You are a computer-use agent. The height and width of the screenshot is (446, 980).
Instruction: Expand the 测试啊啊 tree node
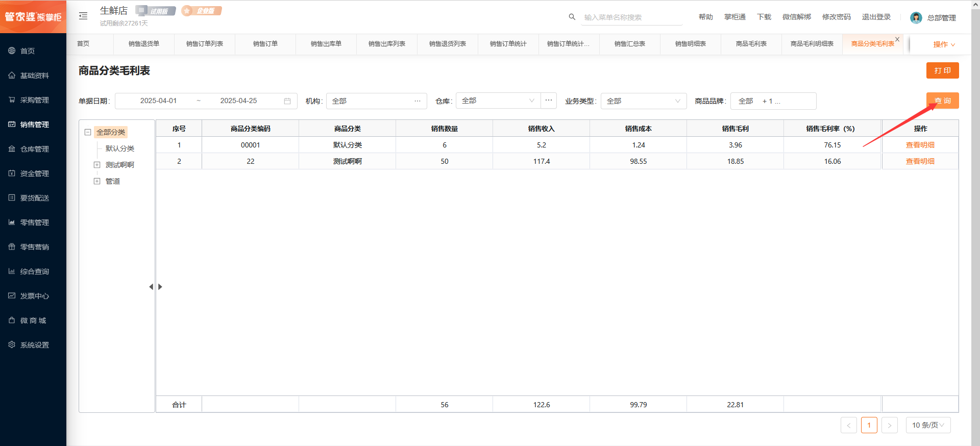(97, 165)
